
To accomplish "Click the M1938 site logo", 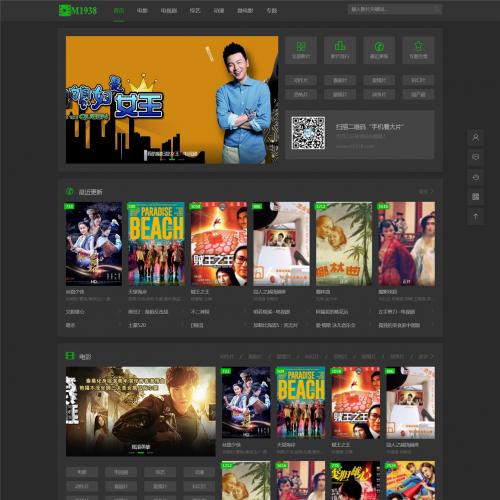I will click(x=78, y=10).
